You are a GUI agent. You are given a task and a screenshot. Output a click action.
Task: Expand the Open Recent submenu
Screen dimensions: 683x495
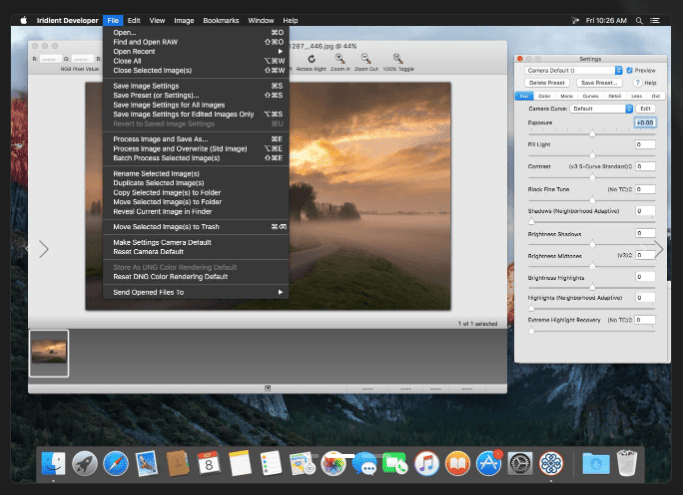[x=196, y=51]
